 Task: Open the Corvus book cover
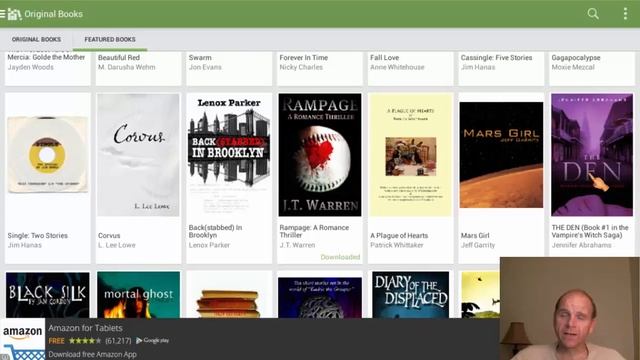138,155
